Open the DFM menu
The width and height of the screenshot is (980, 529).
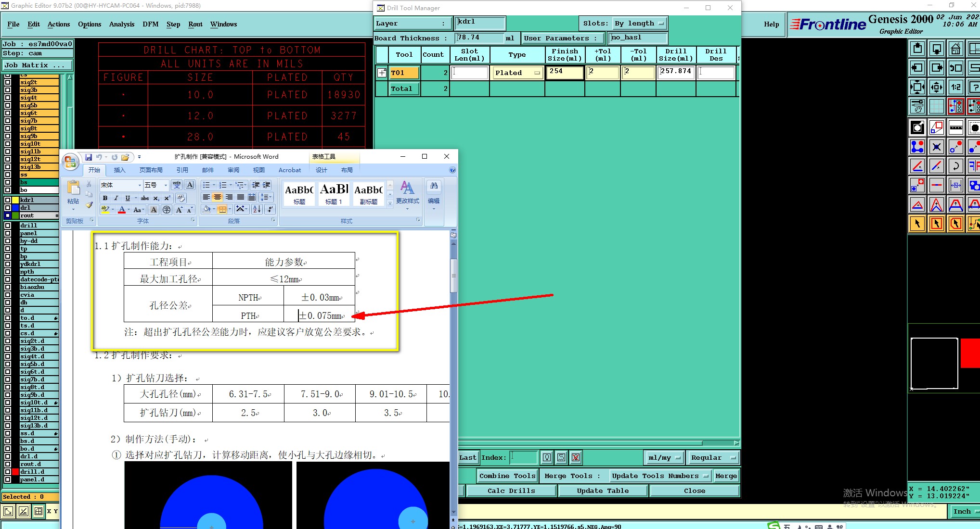[150, 24]
